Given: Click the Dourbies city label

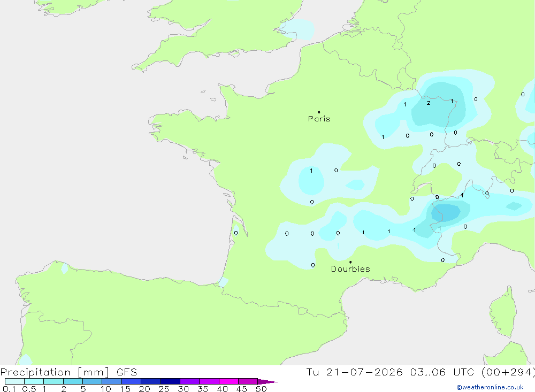Looking at the screenshot, I should [350, 269].
